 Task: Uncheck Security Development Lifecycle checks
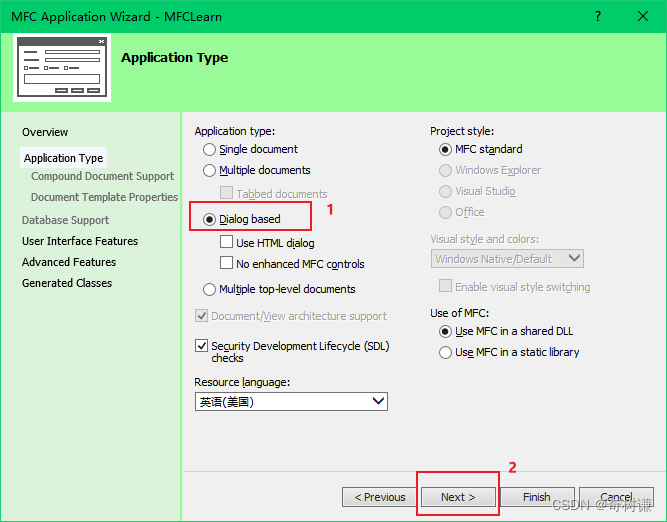tap(201, 345)
